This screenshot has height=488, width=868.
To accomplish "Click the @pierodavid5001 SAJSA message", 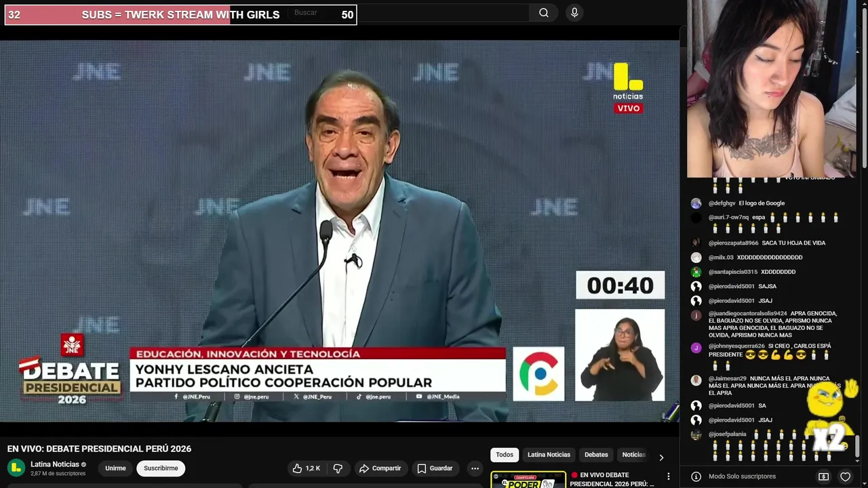I will point(767,287).
